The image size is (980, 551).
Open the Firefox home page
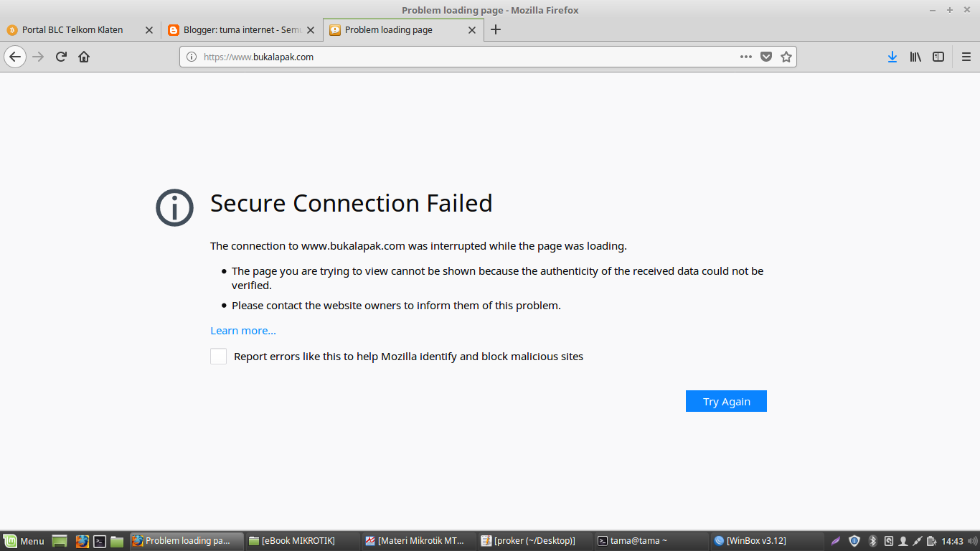(x=84, y=57)
